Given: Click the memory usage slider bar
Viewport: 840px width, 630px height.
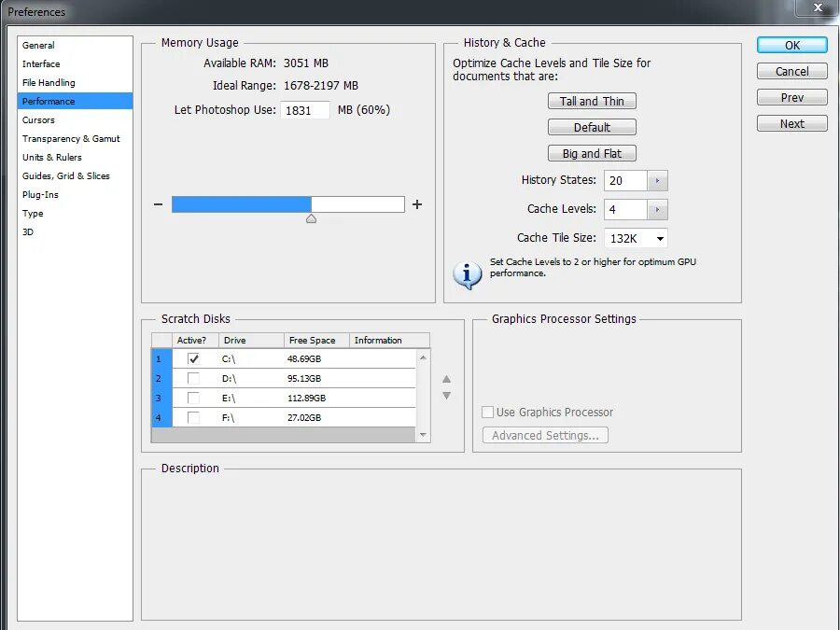Looking at the screenshot, I should point(288,204).
